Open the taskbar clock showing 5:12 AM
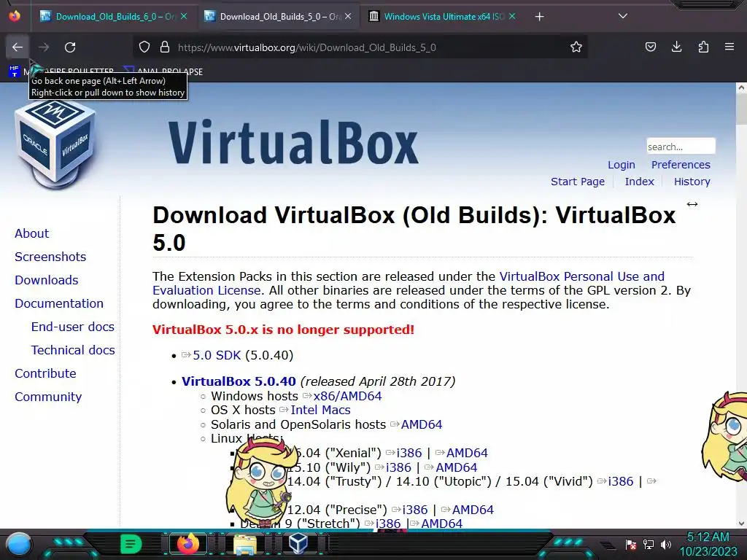Viewport: 747px width, 560px height. [x=708, y=544]
